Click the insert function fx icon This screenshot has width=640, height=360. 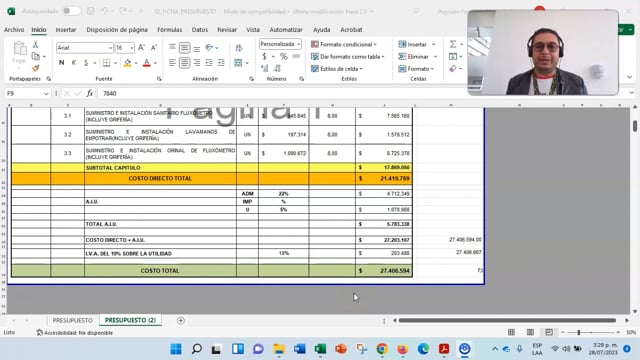tap(89, 93)
